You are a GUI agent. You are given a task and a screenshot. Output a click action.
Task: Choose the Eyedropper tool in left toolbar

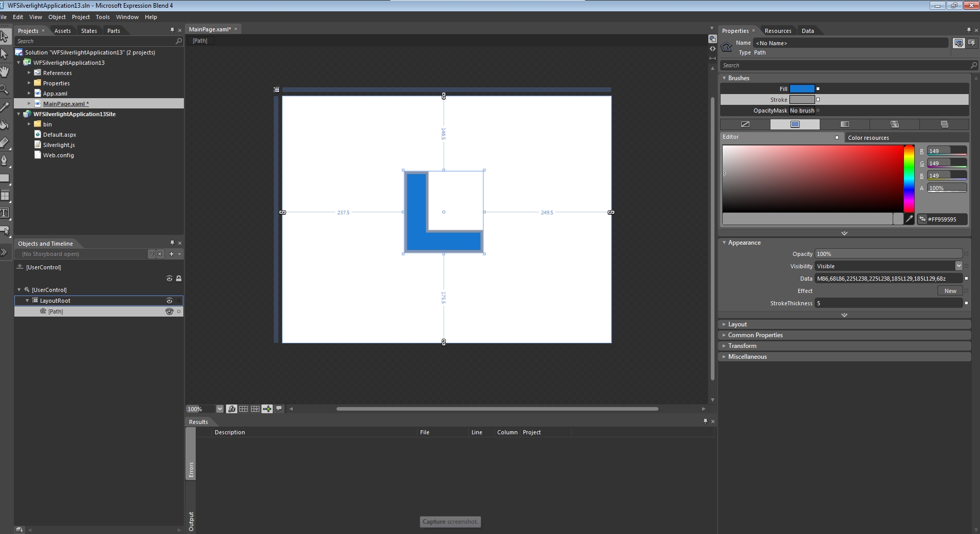[x=4, y=107]
